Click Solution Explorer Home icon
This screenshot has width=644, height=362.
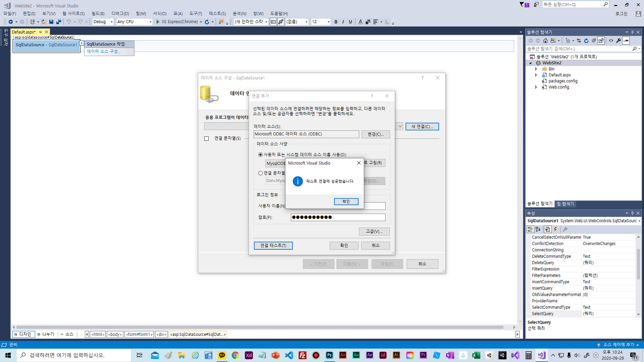click(x=545, y=41)
